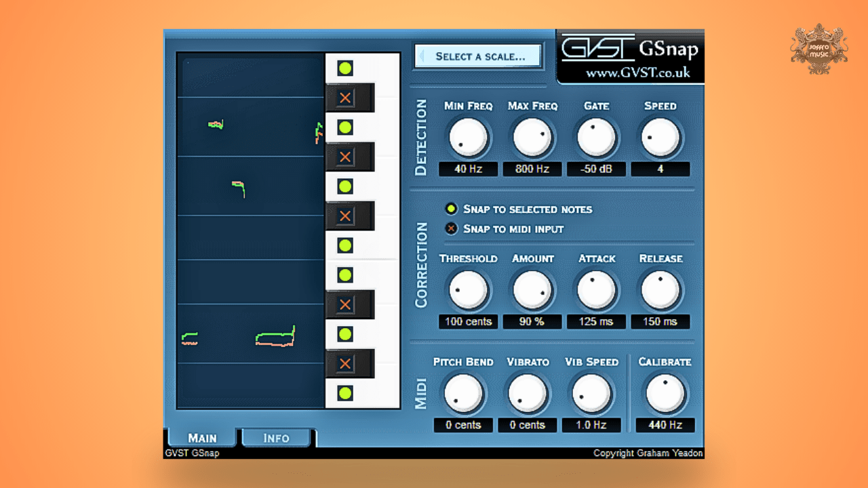Screen dimensions: 868x488
Task: Toggle the green note on the topmost white key
Action: [x=345, y=68]
